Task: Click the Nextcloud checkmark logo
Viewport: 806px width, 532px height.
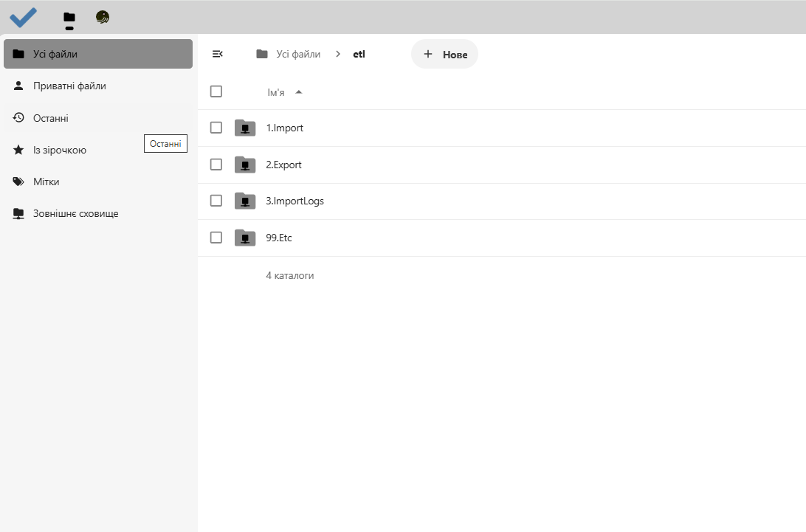Action: click(x=22, y=18)
